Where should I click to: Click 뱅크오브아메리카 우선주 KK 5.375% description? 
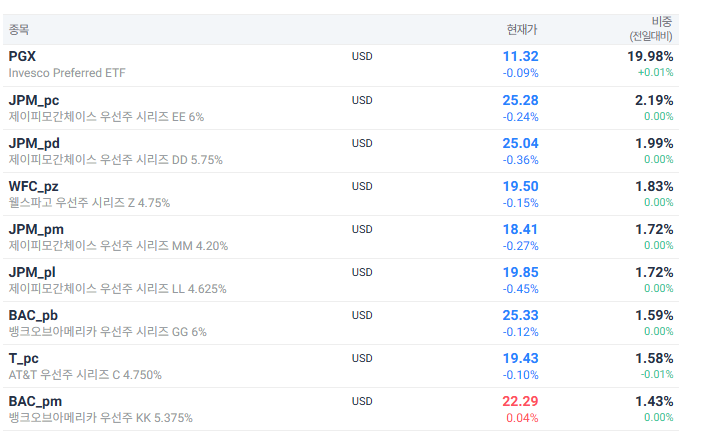pos(101,418)
